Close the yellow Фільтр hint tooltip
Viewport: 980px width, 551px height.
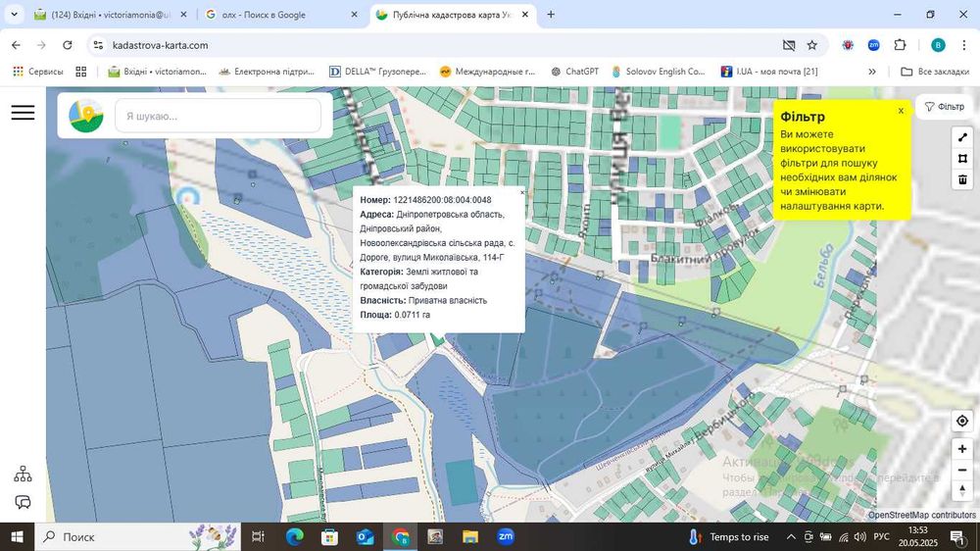tap(901, 111)
